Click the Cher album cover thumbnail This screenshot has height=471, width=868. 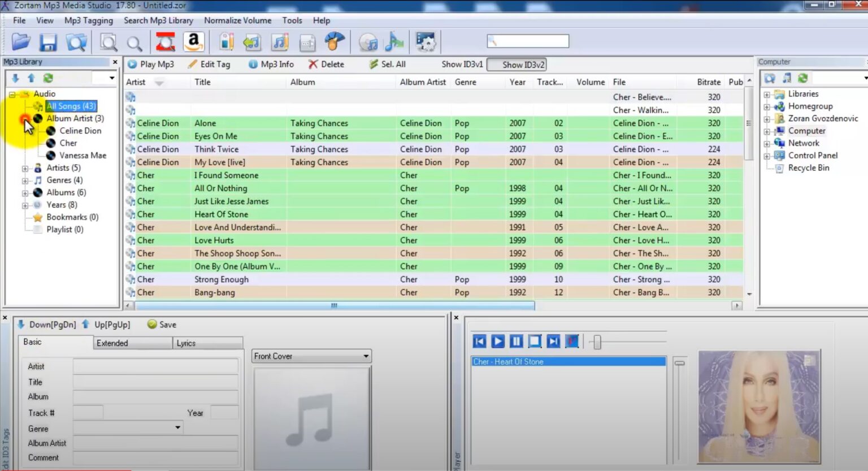[x=759, y=407]
